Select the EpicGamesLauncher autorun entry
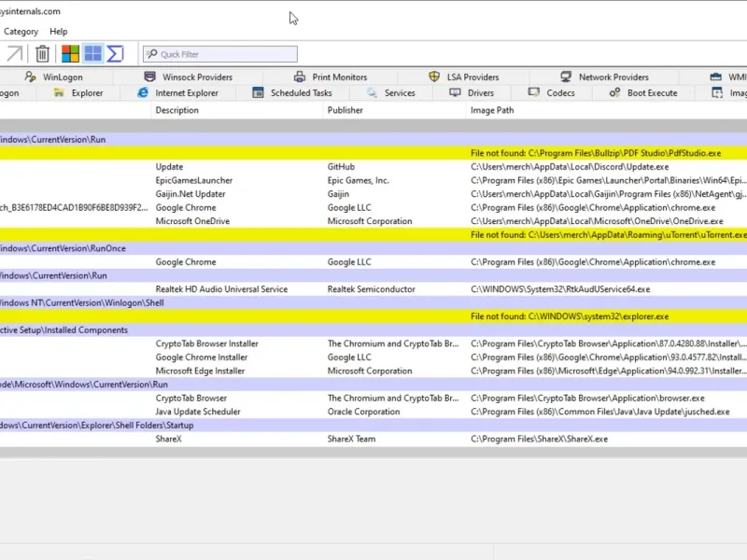747x560 pixels. coord(194,180)
